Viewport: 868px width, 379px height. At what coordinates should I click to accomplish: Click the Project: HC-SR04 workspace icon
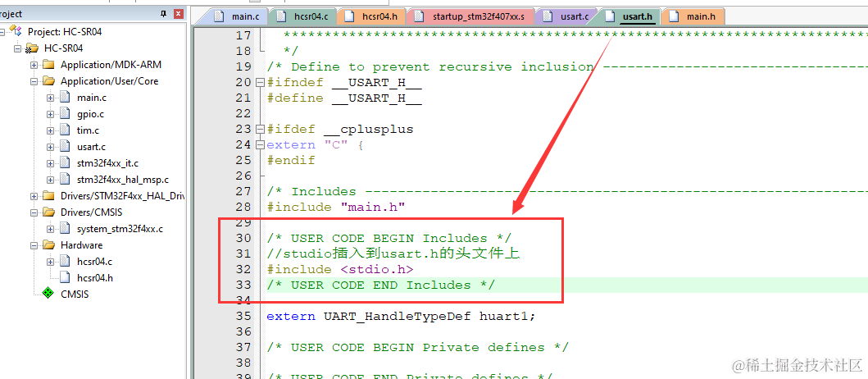coord(17,31)
